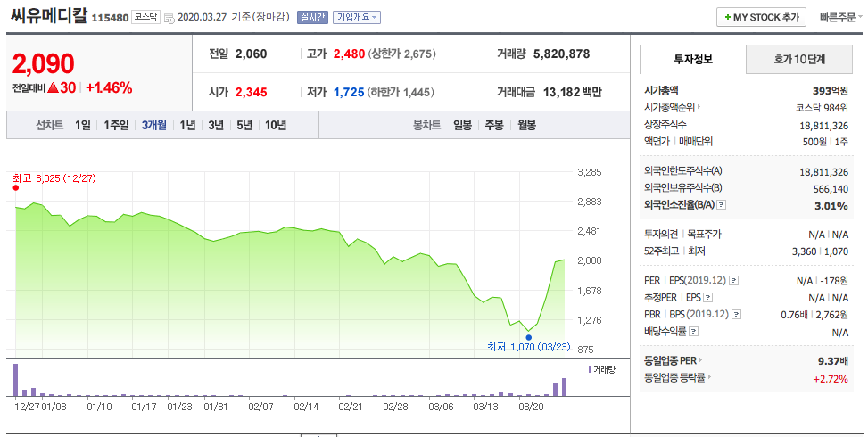Select the 5년 line chart period
Image resolution: width=868 pixels, height=437 pixels.
pos(244,126)
